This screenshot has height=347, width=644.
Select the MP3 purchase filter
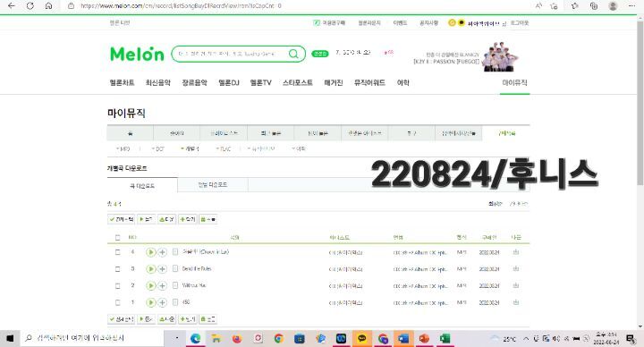tap(123, 148)
